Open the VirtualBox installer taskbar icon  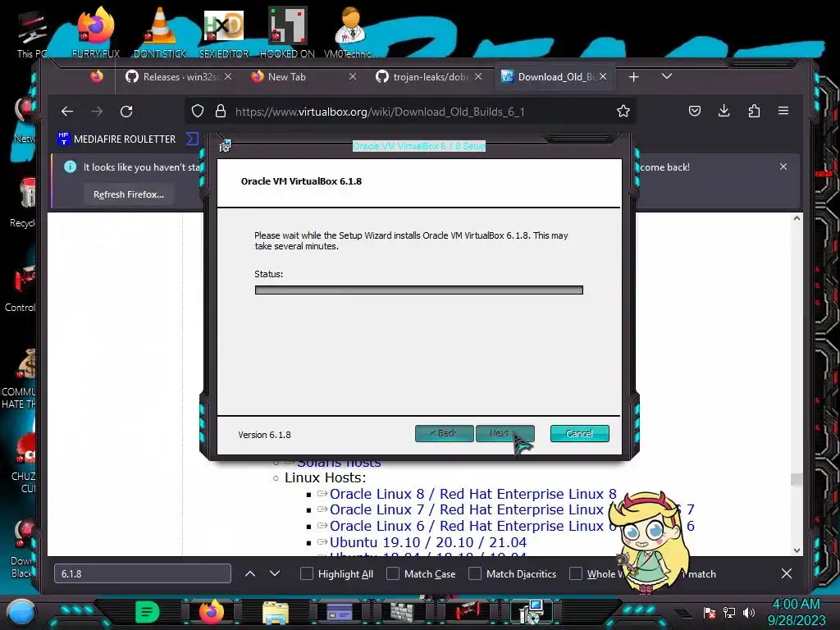pyautogui.click(x=532, y=612)
